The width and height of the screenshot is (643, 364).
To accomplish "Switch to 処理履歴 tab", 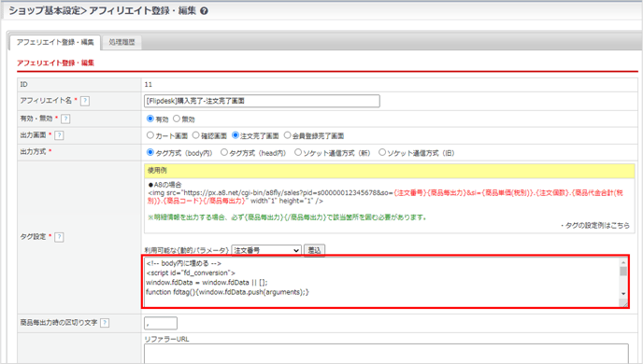I will point(121,42).
